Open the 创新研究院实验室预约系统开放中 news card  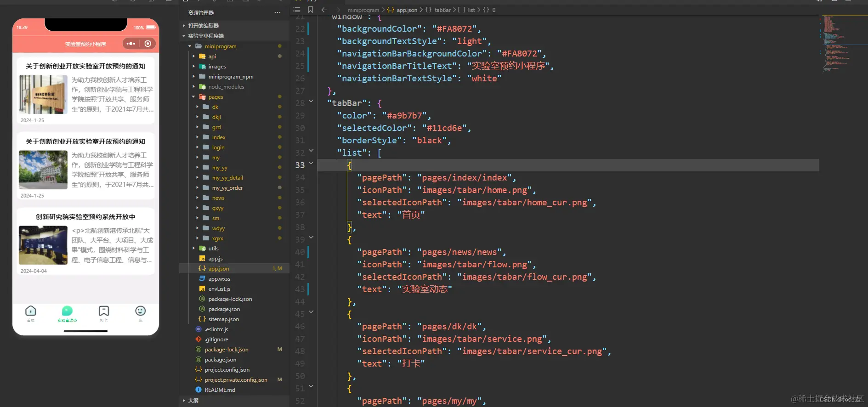click(x=85, y=242)
